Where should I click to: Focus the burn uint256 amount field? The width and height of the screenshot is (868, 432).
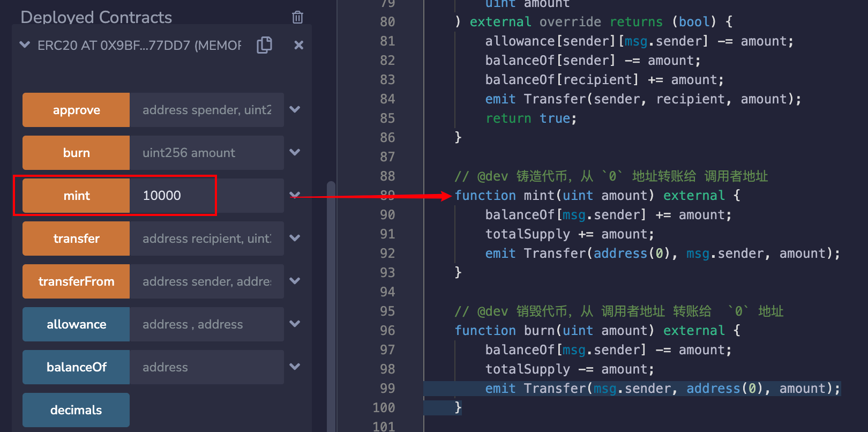(207, 153)
